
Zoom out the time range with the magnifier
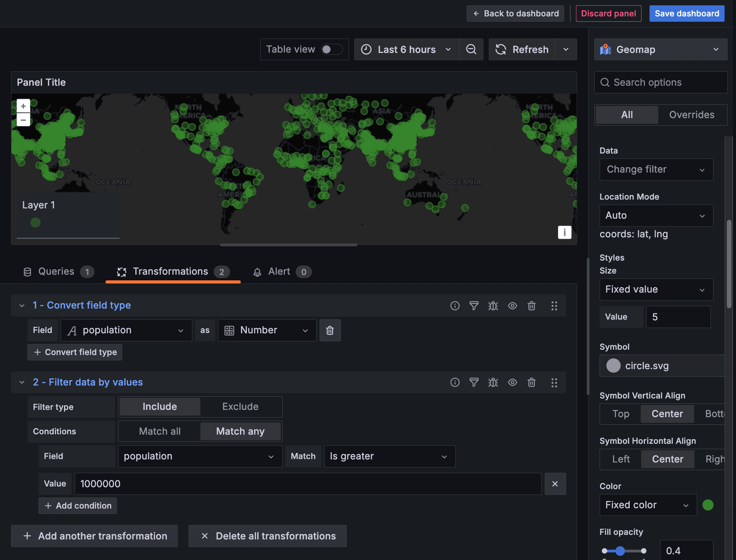click(x=471, y=49)
